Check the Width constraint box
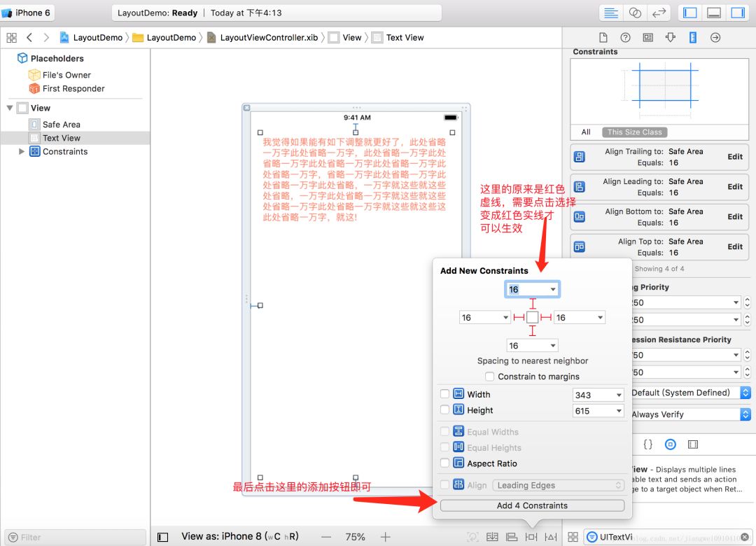This screenshot has width=756, height=546. coord(445,393)
